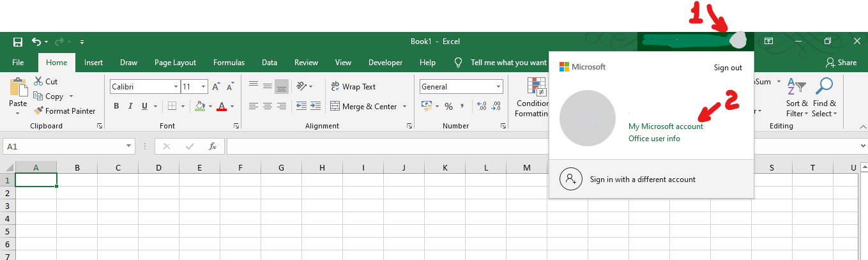Toggle Center horizontal alignment
The image size is (868, 260).
click(268, 106)
